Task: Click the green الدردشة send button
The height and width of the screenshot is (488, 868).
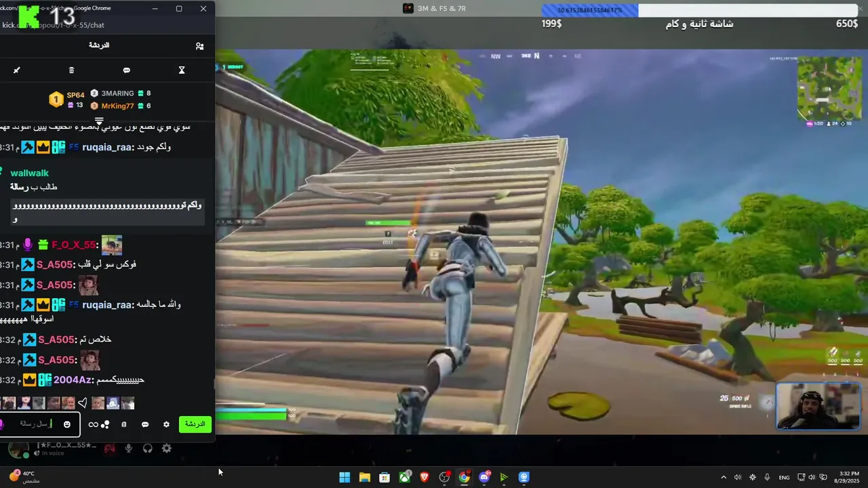Action: click(x=195, y=424)
